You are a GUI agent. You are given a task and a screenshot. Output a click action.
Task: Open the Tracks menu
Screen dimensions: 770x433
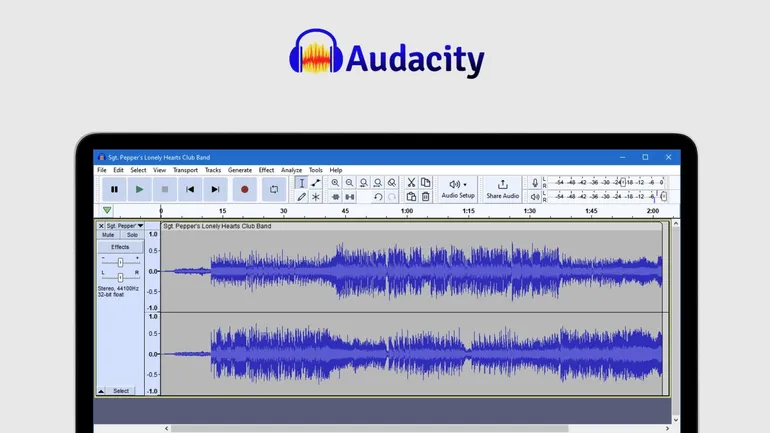pos(213,170)
